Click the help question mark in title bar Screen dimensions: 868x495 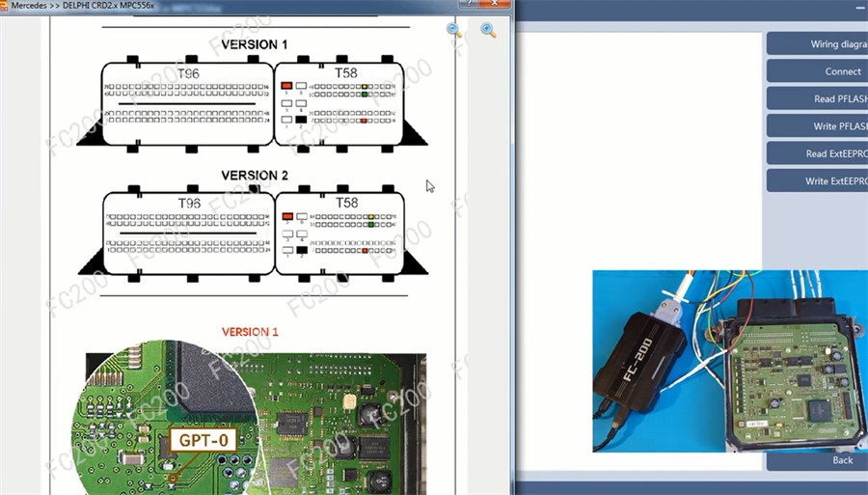coord(469,4)
